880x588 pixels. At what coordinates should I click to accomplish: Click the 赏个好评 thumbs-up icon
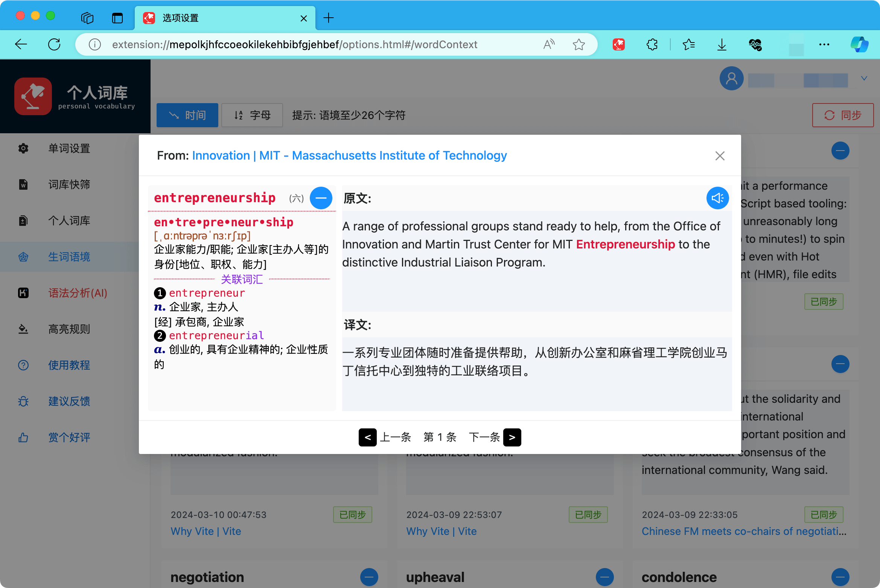pyautogui.click(x=23, y=437)
